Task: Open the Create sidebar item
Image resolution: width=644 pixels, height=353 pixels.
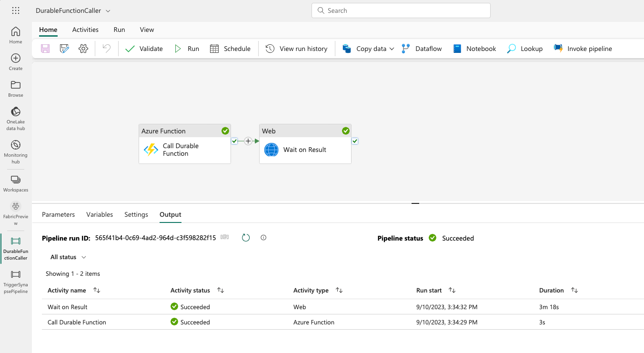Action: 16,62
